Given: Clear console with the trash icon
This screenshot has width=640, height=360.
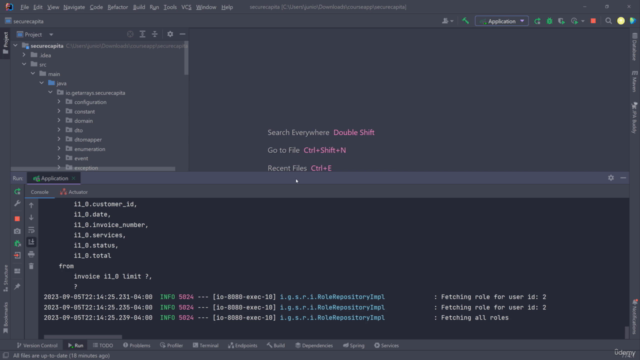Looking at the screenshot, I should [x=31, y=266].
